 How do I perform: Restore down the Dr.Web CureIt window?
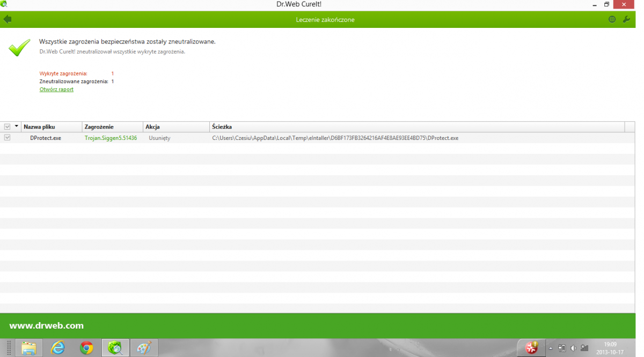coord(606,4)
